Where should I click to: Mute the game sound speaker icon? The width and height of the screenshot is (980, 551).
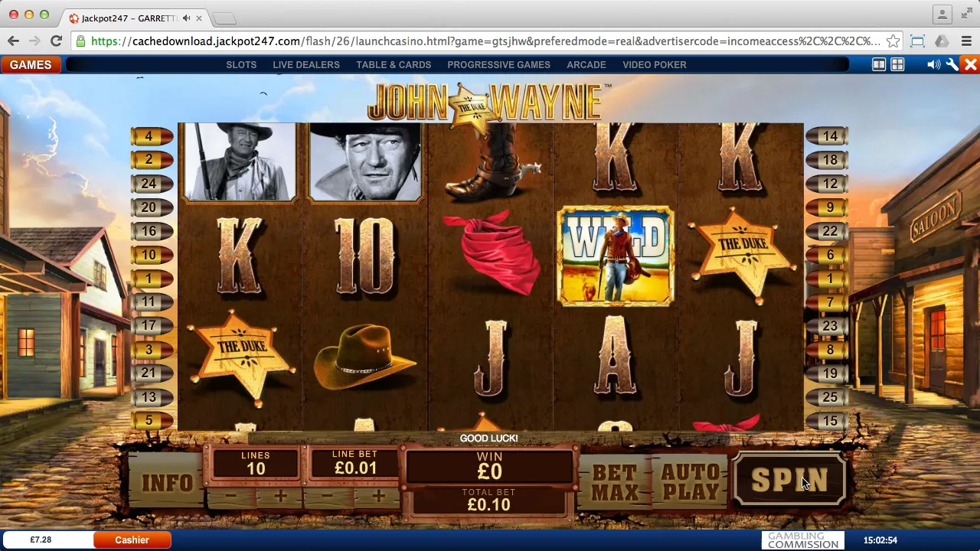coord(933,65)
